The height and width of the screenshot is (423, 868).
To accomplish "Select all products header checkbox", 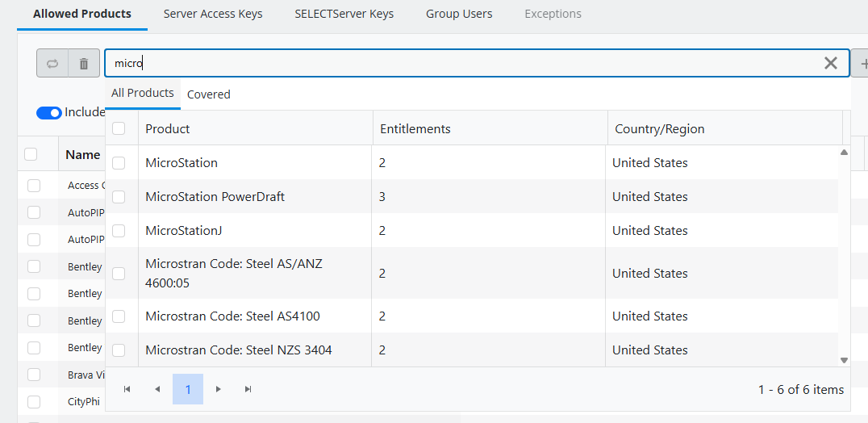I will tap(119, 128).
